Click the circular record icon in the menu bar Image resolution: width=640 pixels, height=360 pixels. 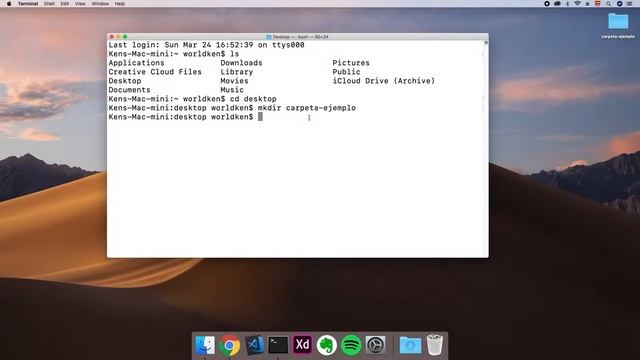(x=547, y=4)
